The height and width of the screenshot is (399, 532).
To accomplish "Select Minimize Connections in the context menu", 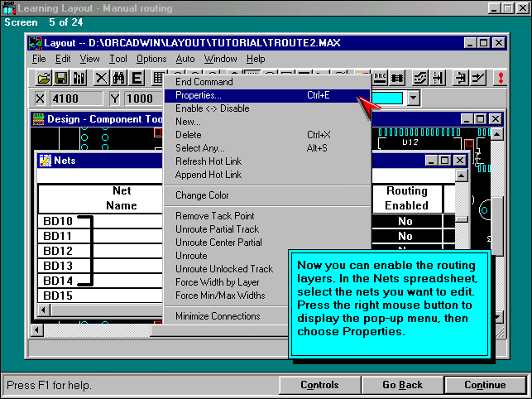I will point(218,316).
